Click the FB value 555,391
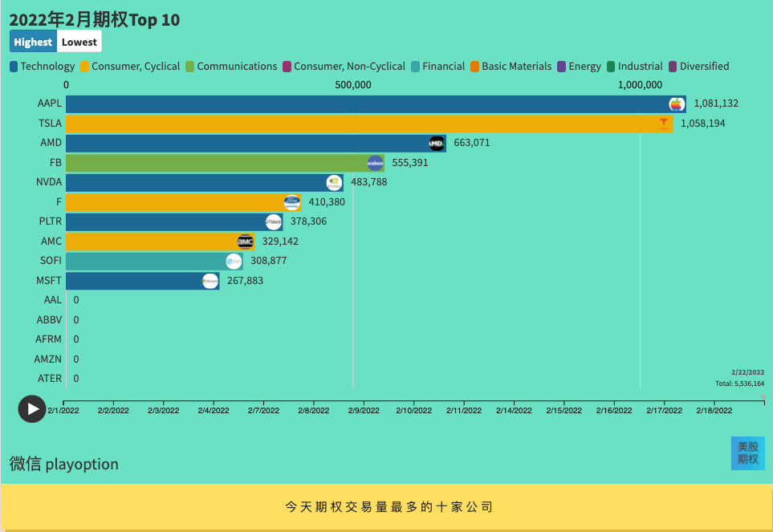The height and width of the screenshot is (532, 773). pyautogui.click(x=410, y=163)
